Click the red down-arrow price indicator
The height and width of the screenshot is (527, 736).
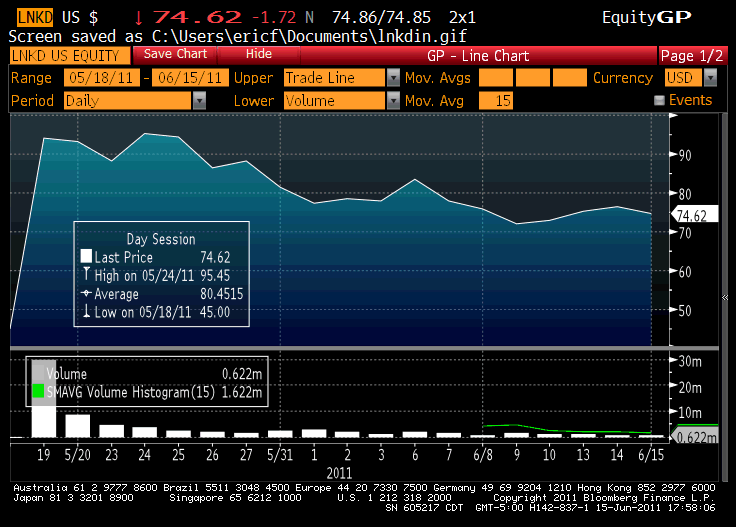[x=138, y=18]
